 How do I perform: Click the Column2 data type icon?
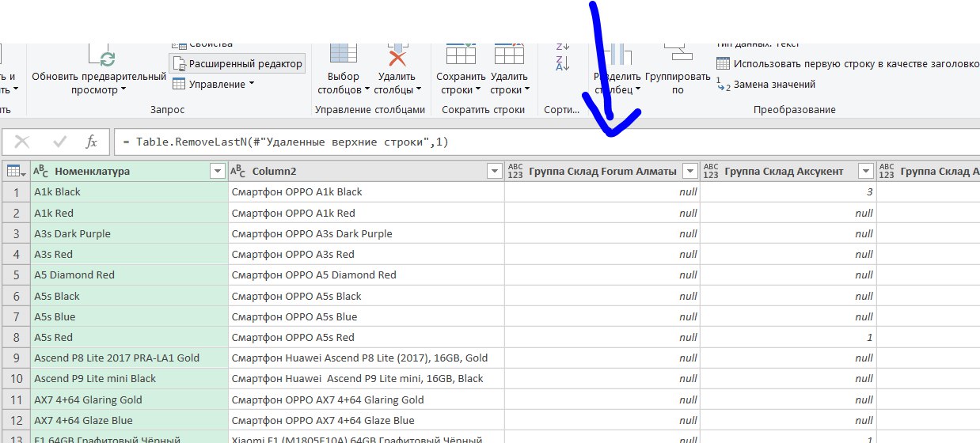click(238, 171)
